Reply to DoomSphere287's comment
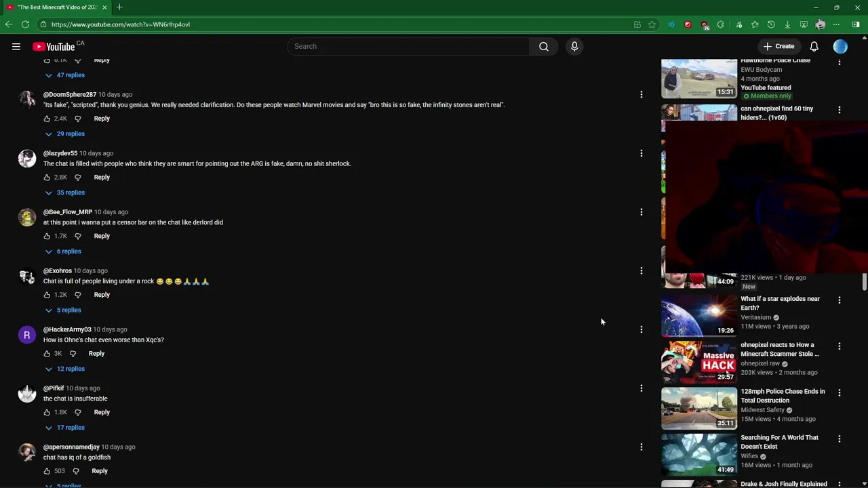The image size is (868, 488). pyautogui.click(x=102, y=119)
